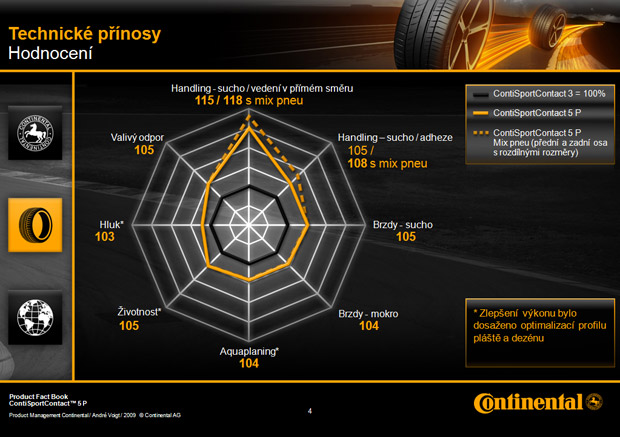
Task: Click the 'Zlepšení výkonu bylo' footnote box
Action: pos(540,333)
